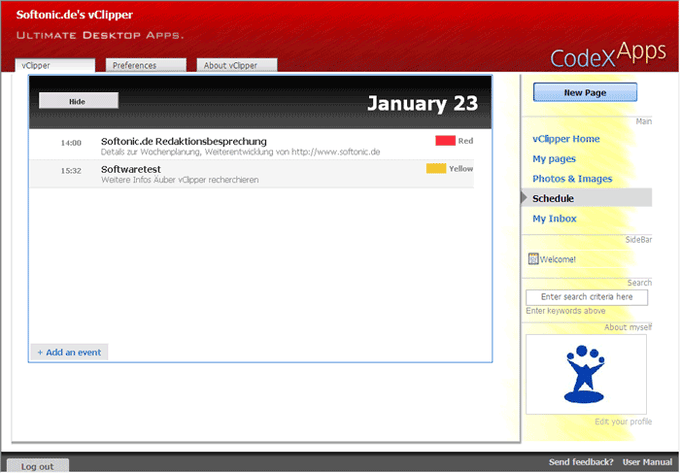Open My Inbox

click(554, 219)
